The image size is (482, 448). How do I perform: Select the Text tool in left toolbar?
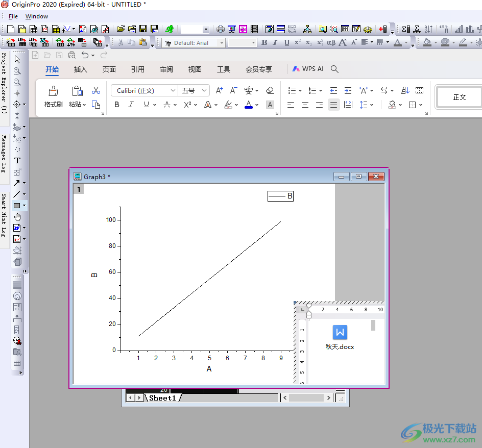click(17, 160)
